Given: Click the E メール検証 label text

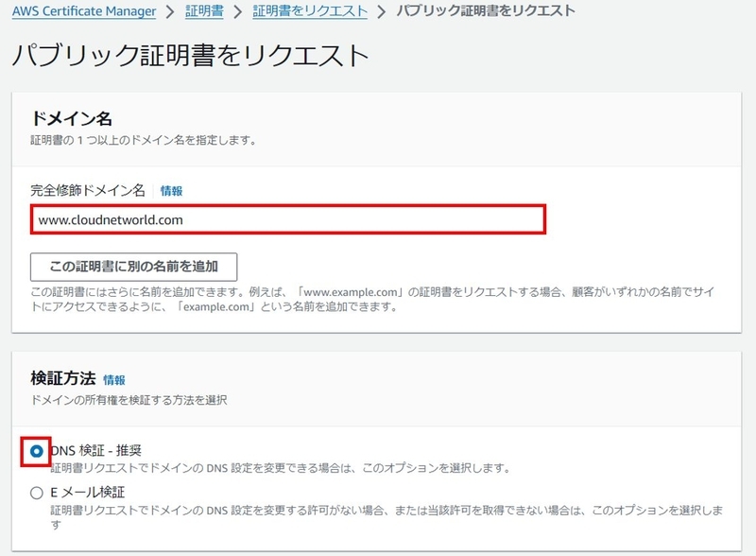Looking at the screenshot, I should 88,493.
